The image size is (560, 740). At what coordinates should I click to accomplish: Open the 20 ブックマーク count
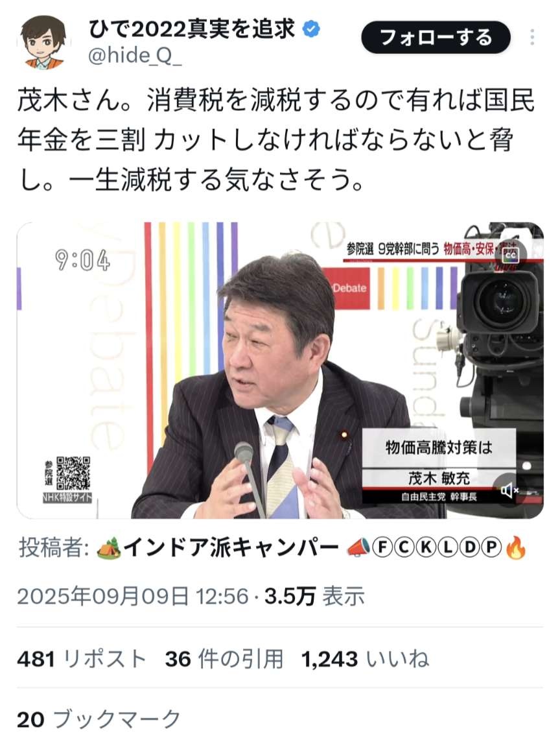[x=99, y=720]
